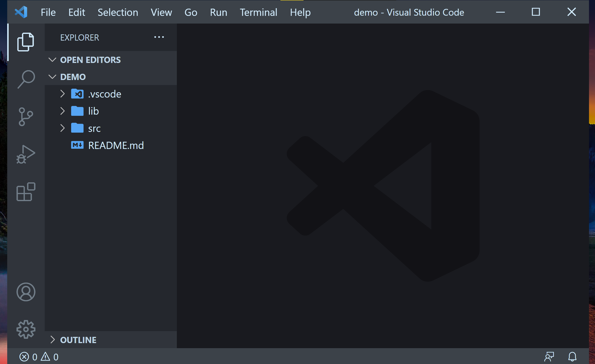The height and width of the screenshot is (364, 595).
Task: Close the Visual Studio Code window
Action: pos(572,12)
